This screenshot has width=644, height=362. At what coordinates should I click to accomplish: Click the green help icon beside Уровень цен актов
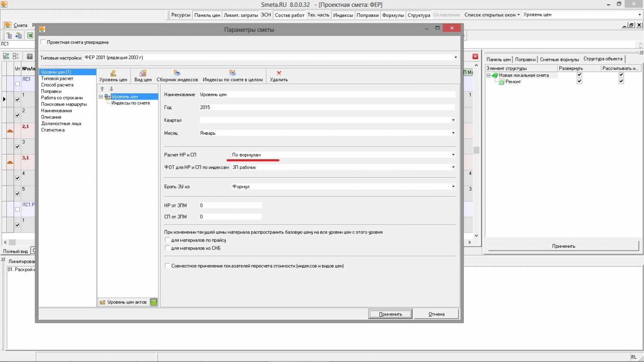[154, 302]
